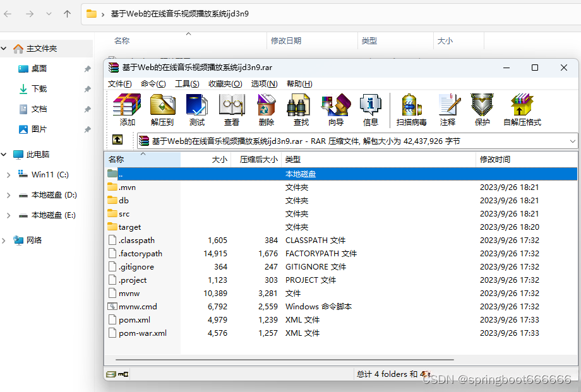Click the Explorer forward arrow
This screenshot has width=581, height=392.
[x=30, y=14]
